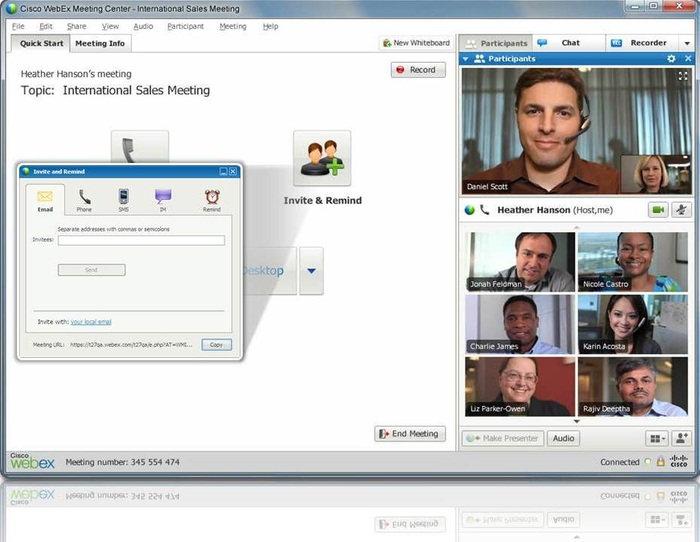Select Karin Acosta's video thumbnail

pos(633,325)
